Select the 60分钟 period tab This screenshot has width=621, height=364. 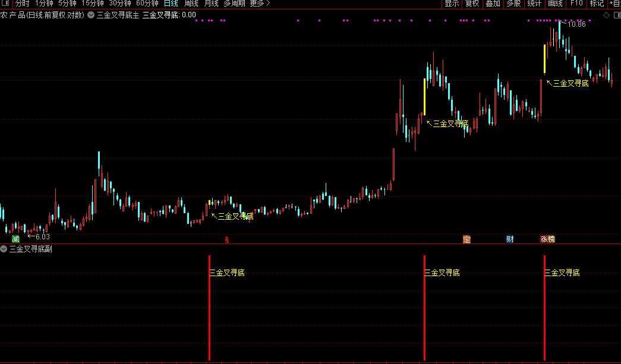tap(147, 4)
